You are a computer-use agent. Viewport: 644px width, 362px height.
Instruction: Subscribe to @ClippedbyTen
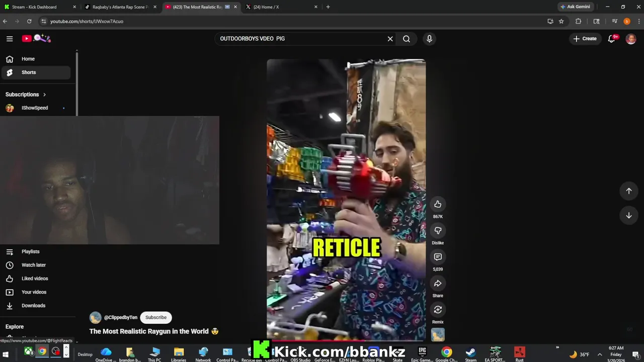[x=156, y=317]
